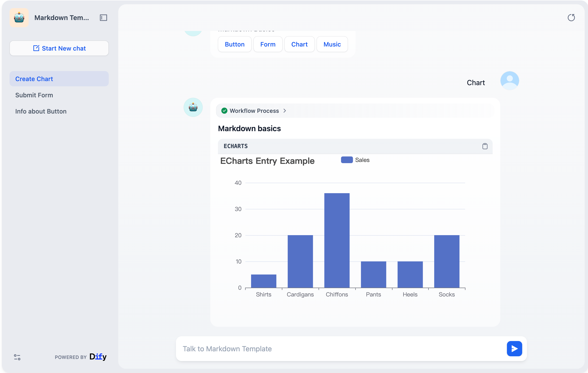Copy ECharts code with clipboard icon
588x373 pixels.
(x=485, y=146)
